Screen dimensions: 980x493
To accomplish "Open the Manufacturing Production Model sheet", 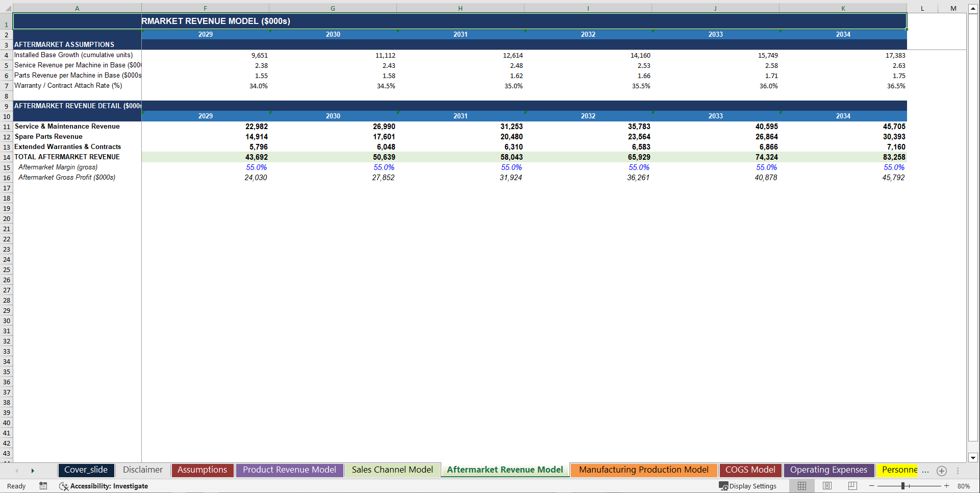I will [x=643, y=470].
